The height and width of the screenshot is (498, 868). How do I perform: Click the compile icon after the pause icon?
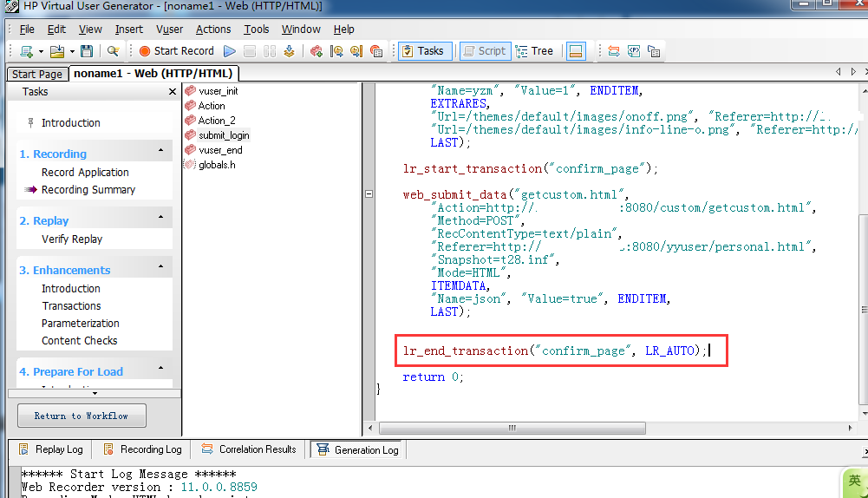[x=290, y=51]
